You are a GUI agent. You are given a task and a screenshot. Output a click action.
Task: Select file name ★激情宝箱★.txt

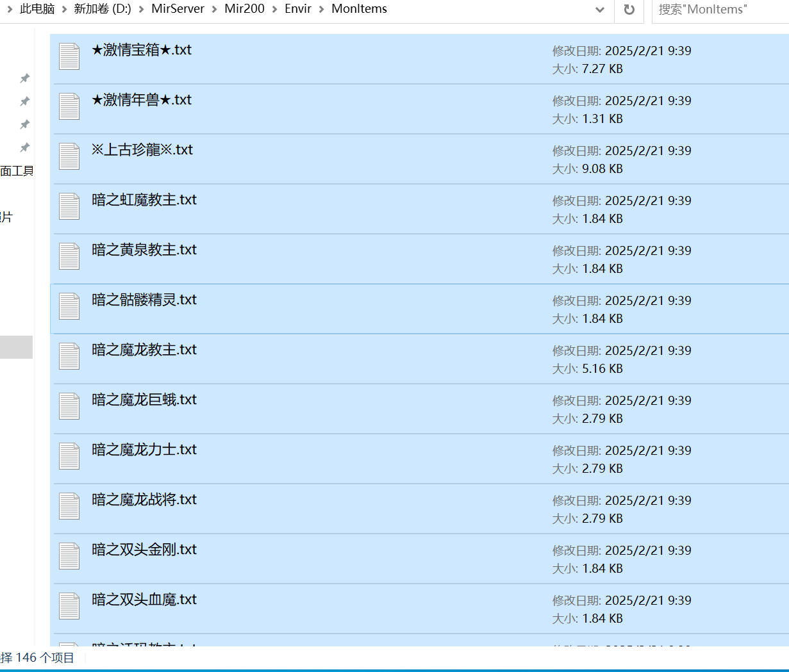click(x=142, y=50)
